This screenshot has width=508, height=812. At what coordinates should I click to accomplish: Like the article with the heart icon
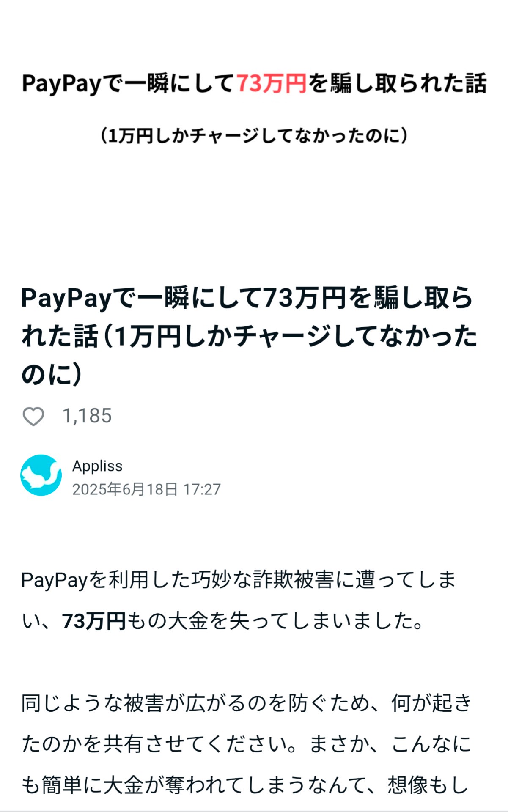[33, 416]
